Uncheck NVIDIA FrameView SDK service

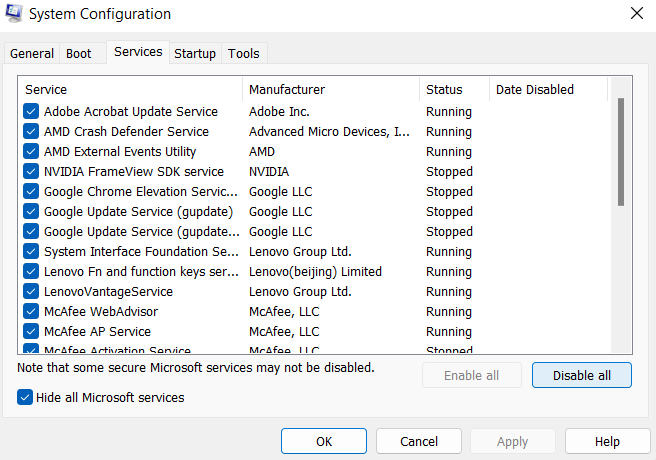31,172
